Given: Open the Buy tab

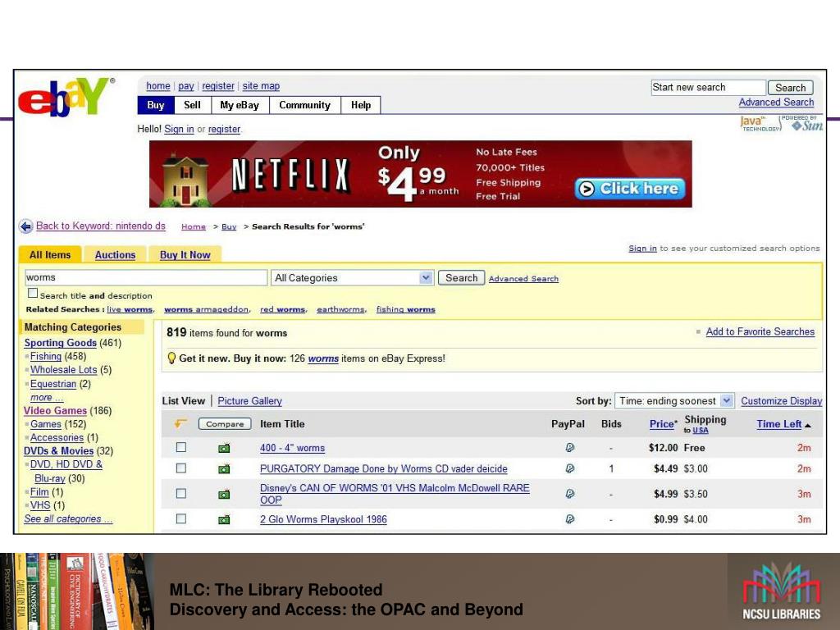Looking at the screenshot, I should tap(156, 105).
